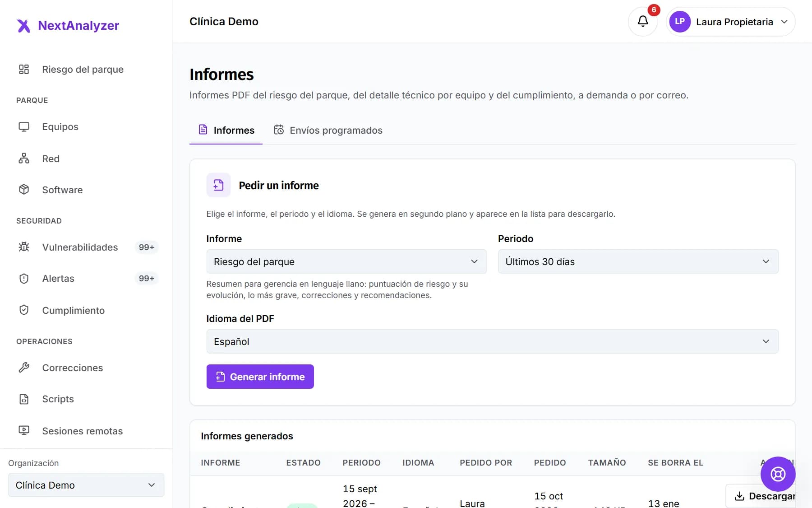Click the Equipos monitor icon
The image size is (812, 508).
24,127
